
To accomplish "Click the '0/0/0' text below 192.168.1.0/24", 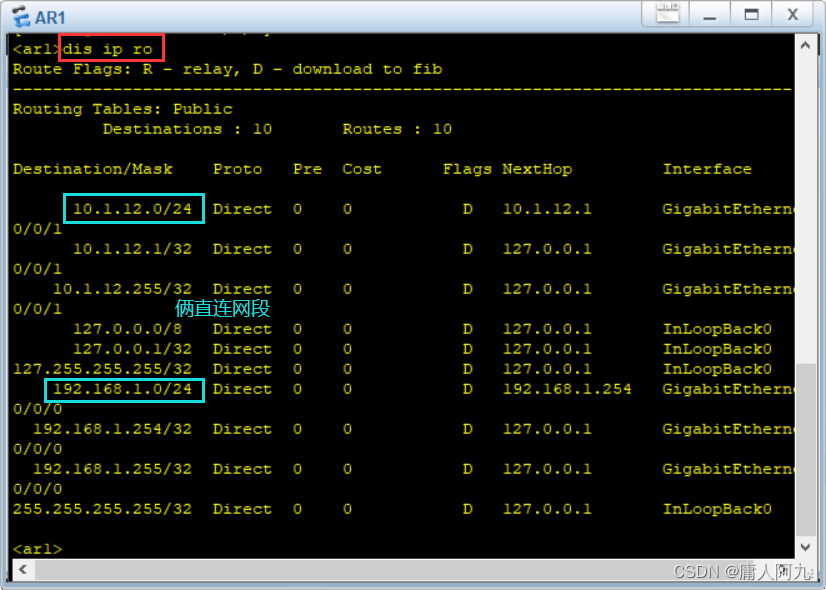I will (x=37, y=409).
